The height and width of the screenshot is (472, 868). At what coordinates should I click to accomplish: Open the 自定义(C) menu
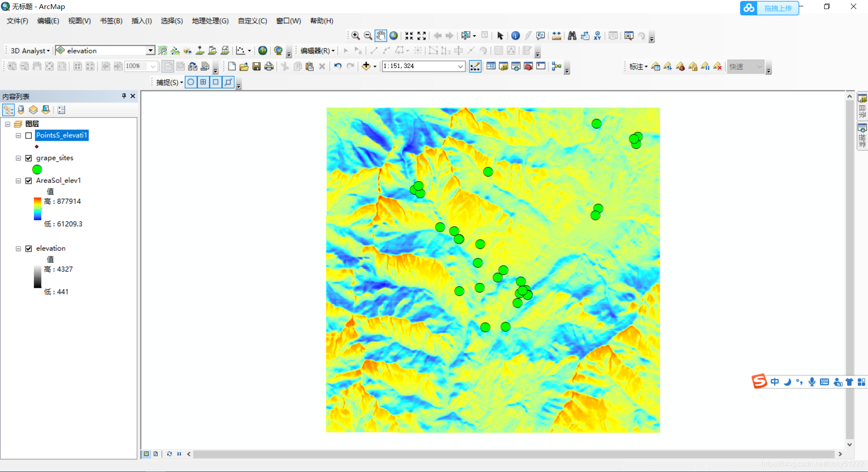(252, 21)
